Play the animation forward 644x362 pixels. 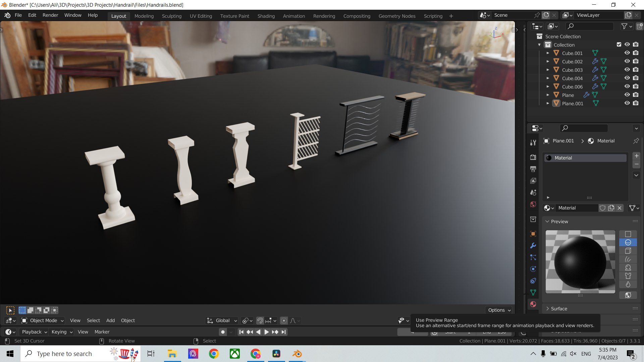click(x=266, y=332)
